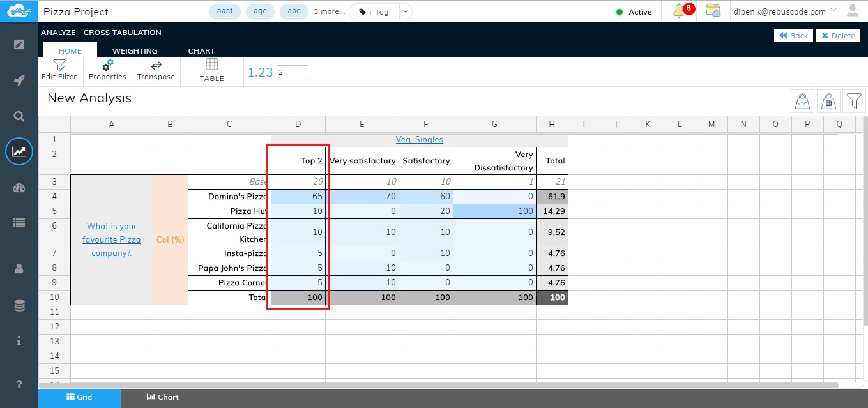The image size is (868, 408).
Task: Click the Domino's Pizza row label
Action: (x=229, y=197)
